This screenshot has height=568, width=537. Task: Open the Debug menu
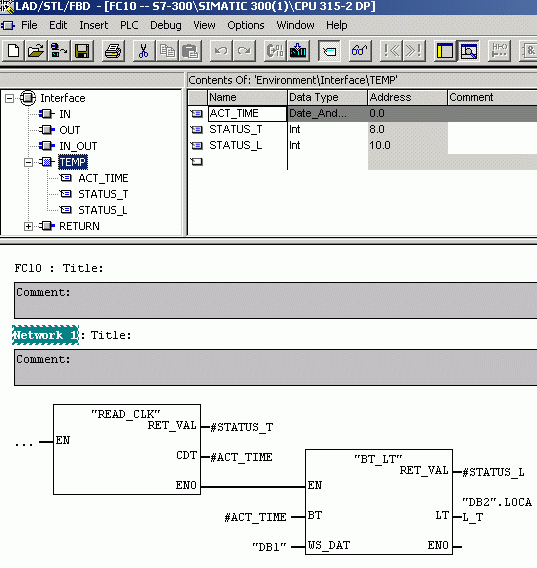166,25
